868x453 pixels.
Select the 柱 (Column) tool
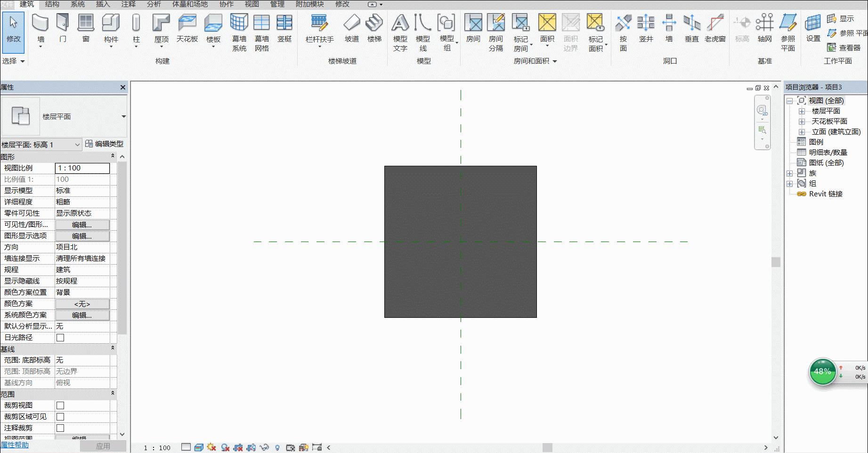[x=136, y=29]
